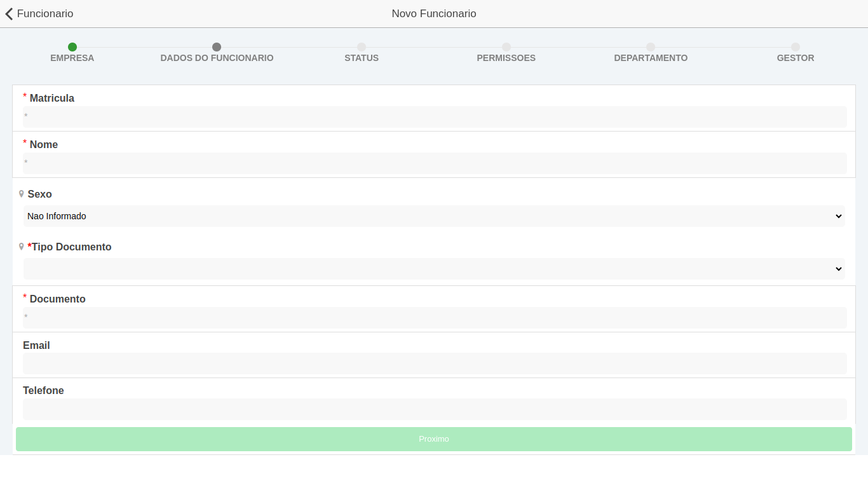868x483 pixels.
Task: Click the Status step circle
Action: (362, 47)
